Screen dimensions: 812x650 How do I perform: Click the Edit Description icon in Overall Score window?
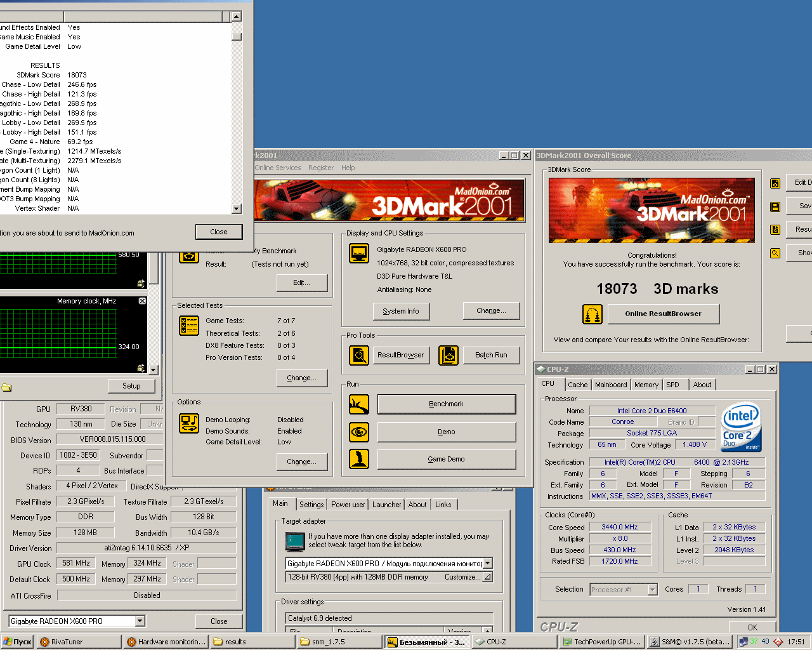click(x=775, y=183)
